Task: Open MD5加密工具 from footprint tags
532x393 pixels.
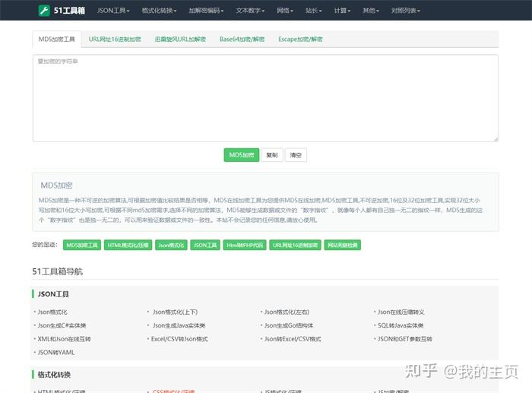Action: pos(82,245)
